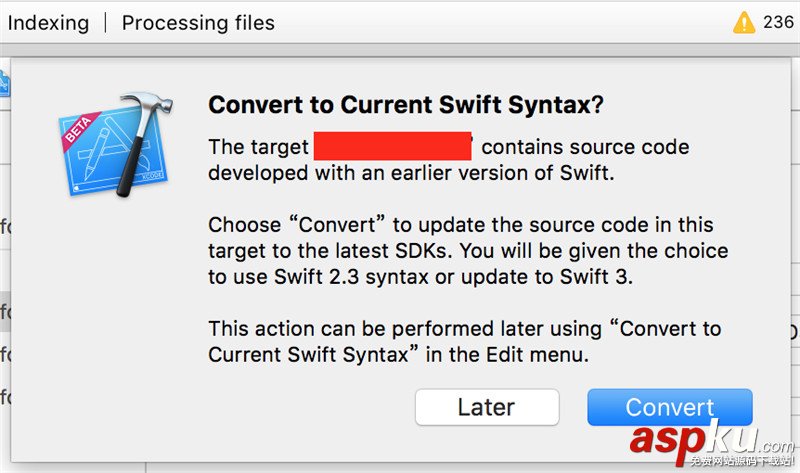Click the dialog title 'Convert to Current Swift Syntax?'
Viewport: 800px width, 473px height.
pyautogui.click(x=405, y=106)
